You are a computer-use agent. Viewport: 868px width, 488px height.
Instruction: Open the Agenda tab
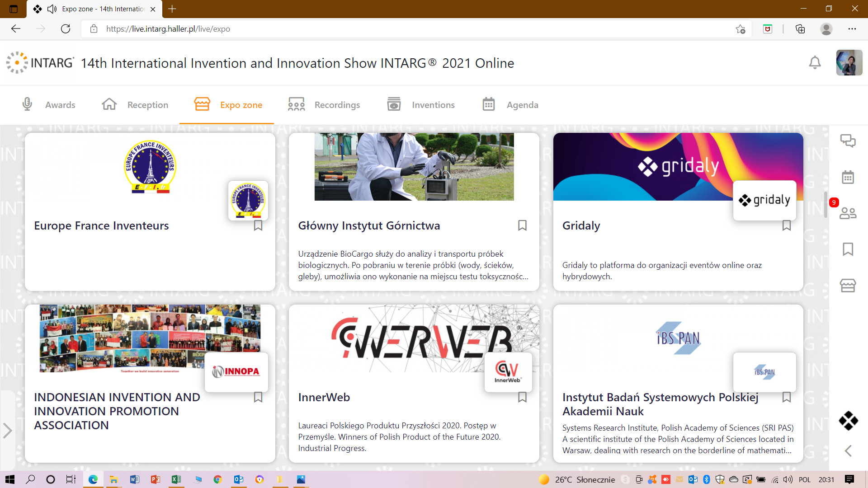coord(510,105)
